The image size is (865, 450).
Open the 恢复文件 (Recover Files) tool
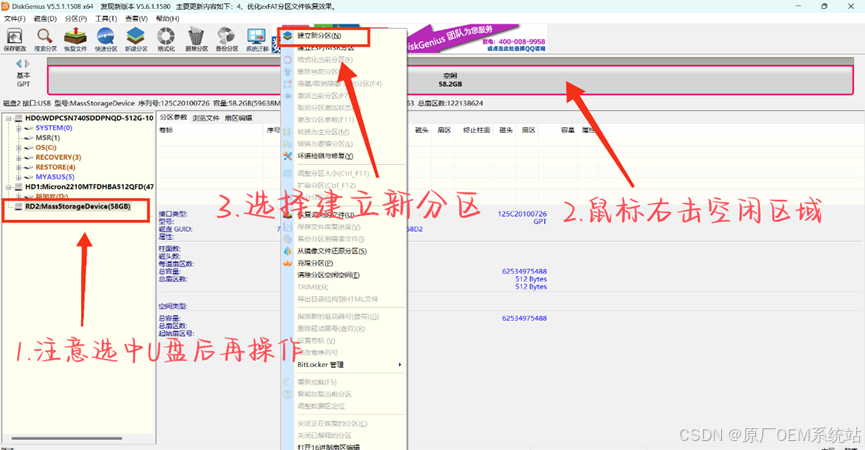coord(75,40)
